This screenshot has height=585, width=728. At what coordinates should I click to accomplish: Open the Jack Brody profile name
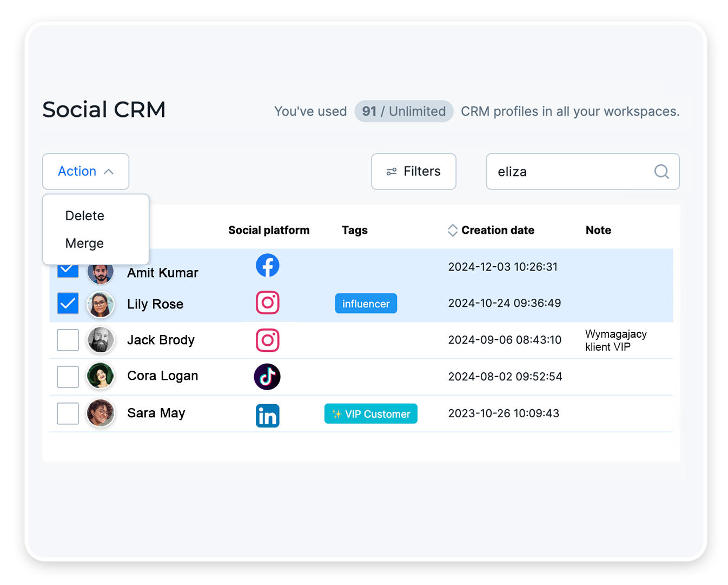click(x=161, y=340)
